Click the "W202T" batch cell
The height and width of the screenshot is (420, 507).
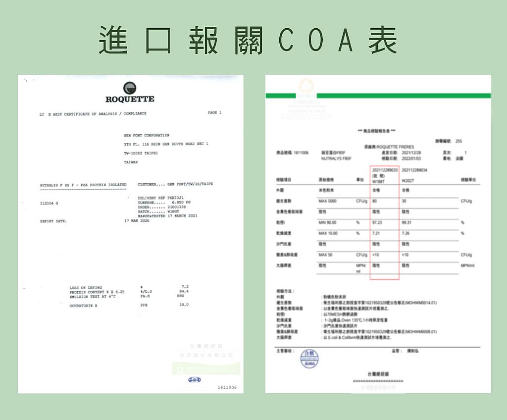(x=408, y=181)
